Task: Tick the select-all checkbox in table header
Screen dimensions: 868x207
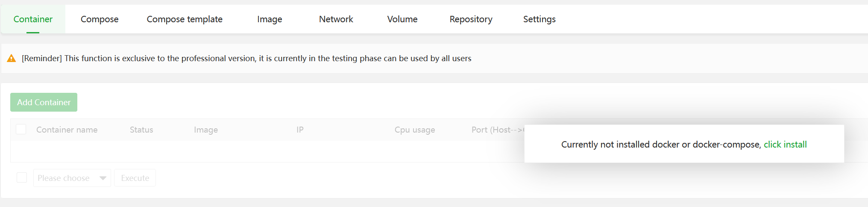Action: (21, 129)
